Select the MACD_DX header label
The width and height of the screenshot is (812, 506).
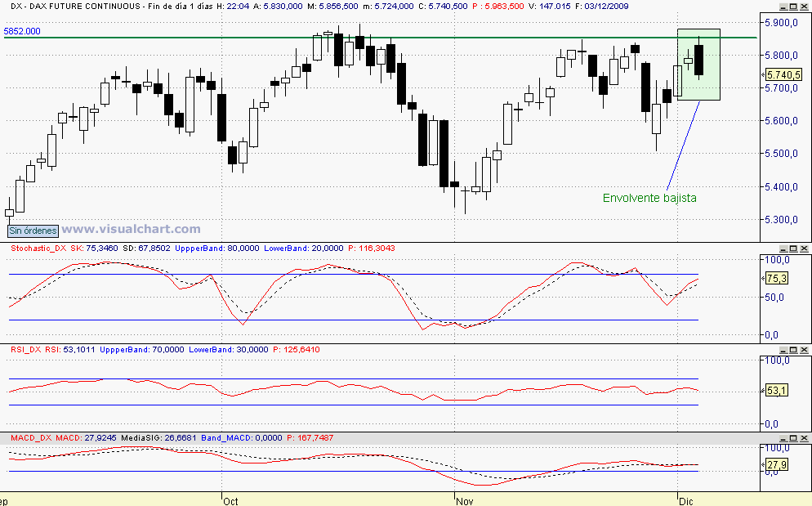click(x=31, y=438)
